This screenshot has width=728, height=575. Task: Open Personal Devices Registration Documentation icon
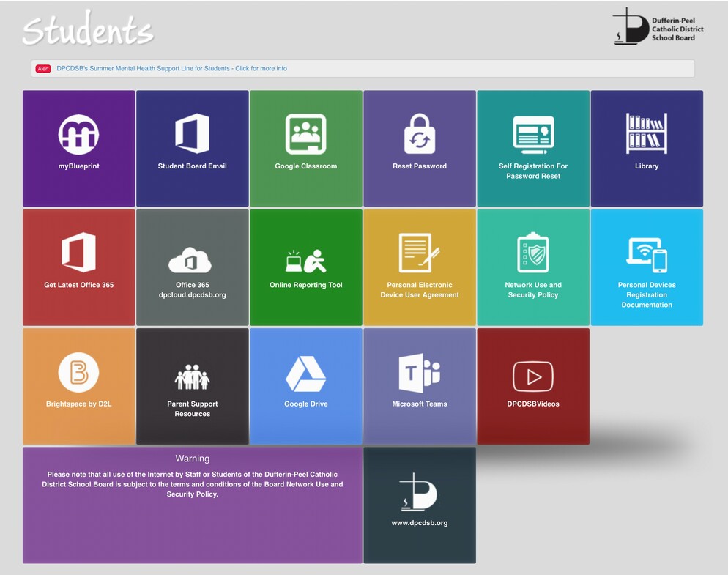tap(646, 255)
